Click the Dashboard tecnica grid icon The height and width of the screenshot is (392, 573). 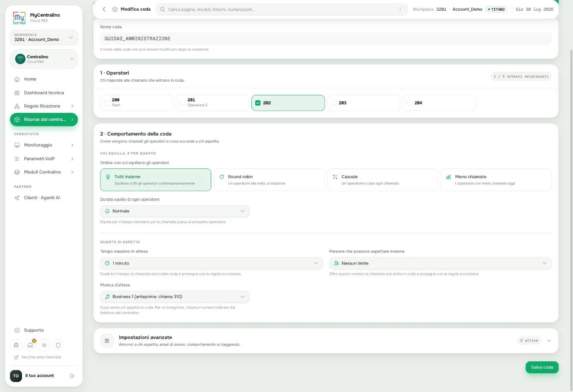click(x=17, y=93)
